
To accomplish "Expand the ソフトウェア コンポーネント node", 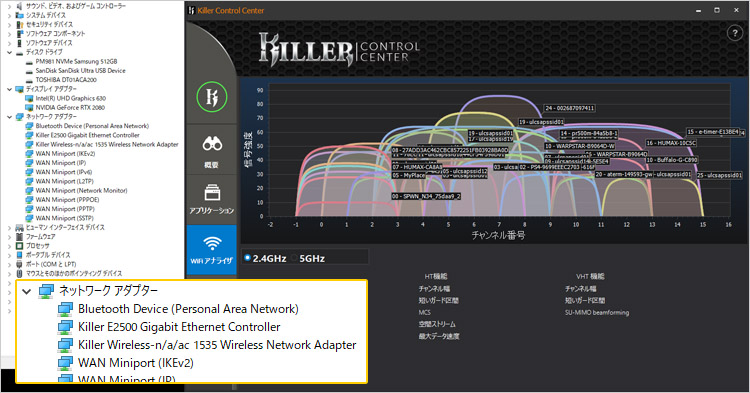I will click(x=10, y=34).
